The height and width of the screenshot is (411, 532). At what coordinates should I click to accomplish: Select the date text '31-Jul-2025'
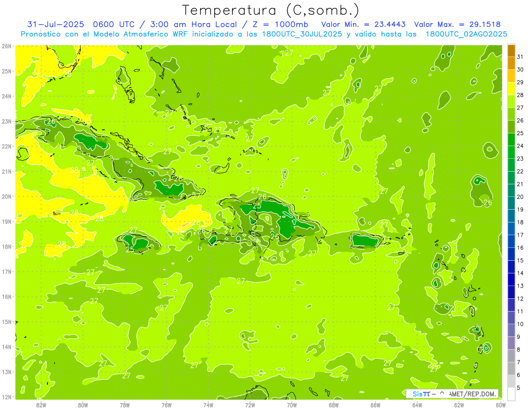(55, 24)
